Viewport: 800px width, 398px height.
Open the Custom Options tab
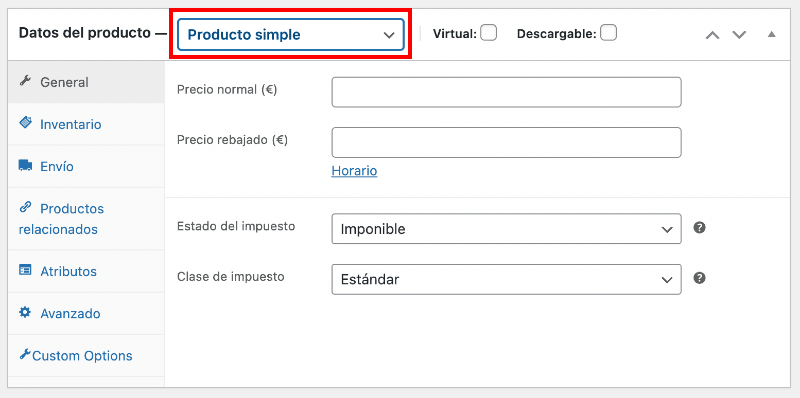pyautogui.click(x=86, y=356)
